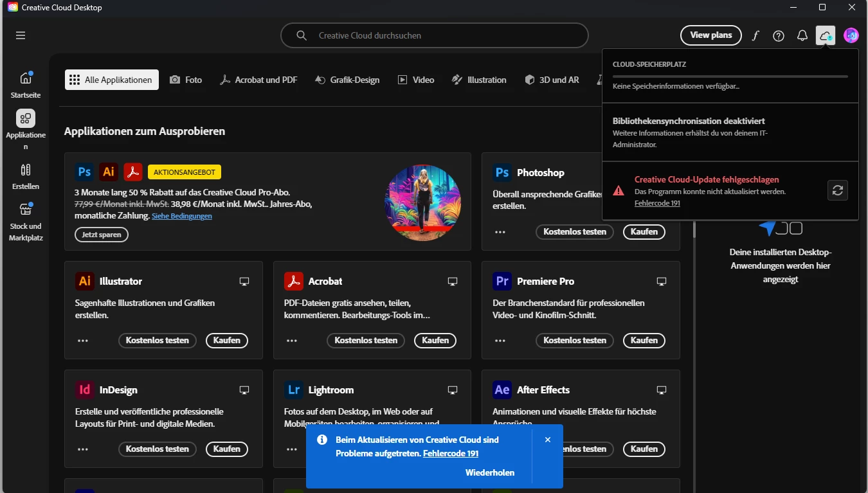Click the desktop monitor icon on Premiere Pro card
This screenshot has height=493, width=868.
click(x=662, y=282)
